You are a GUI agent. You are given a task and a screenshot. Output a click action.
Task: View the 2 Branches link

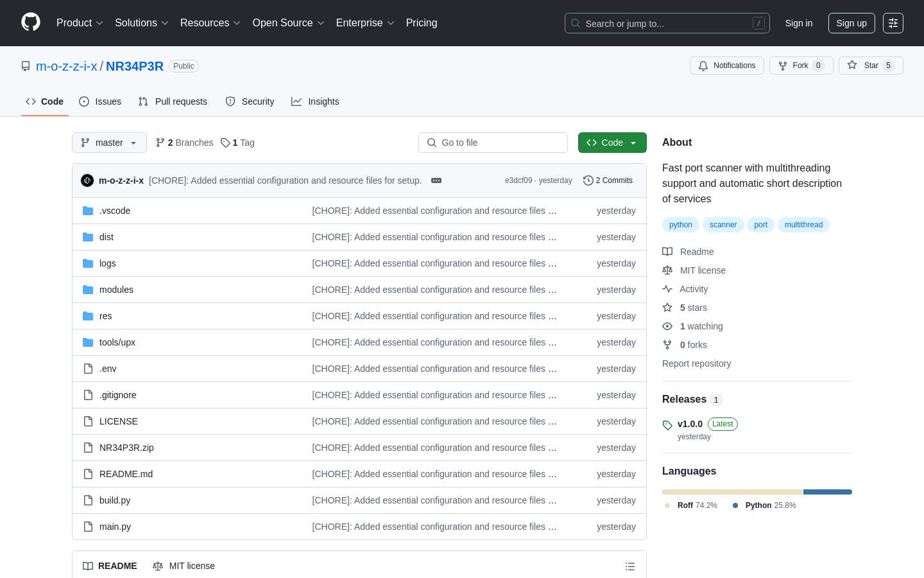pyautogui.click(x=184, y=143)
